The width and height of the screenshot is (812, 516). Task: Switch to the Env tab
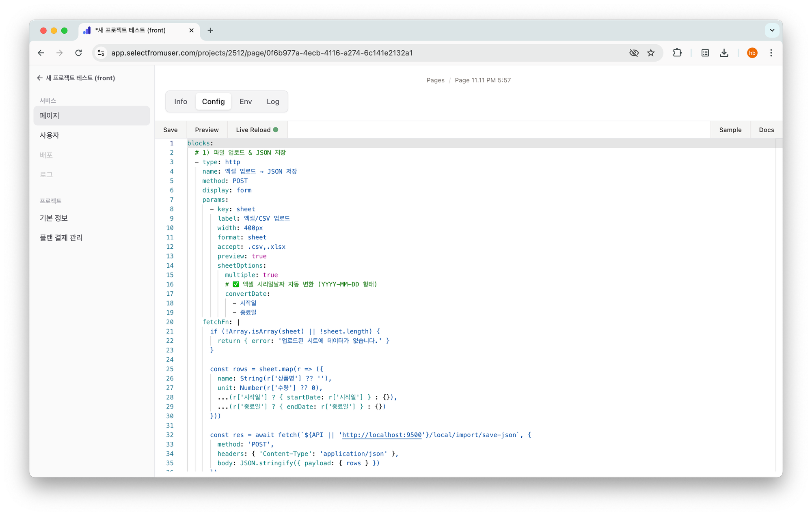coord(246,101)
